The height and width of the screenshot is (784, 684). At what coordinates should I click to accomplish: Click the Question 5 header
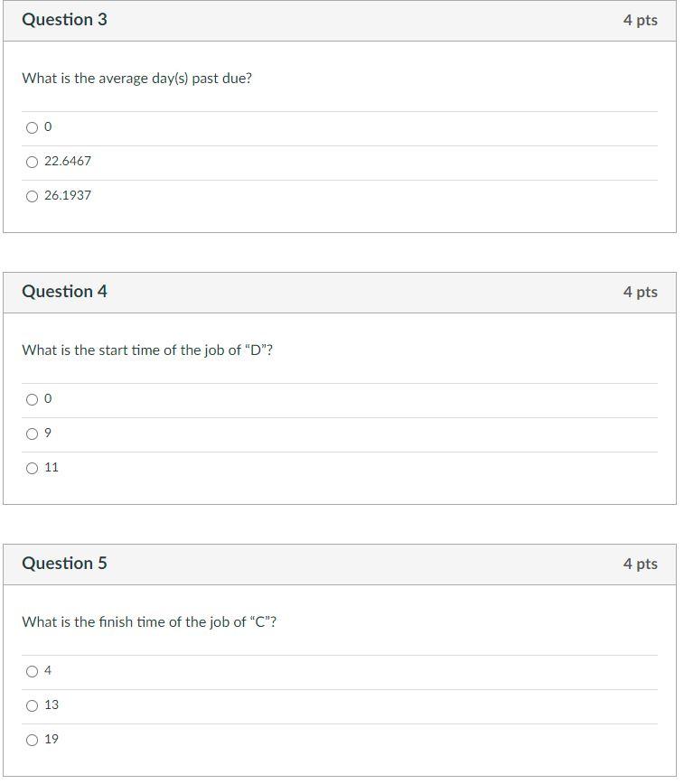(64, 563)
